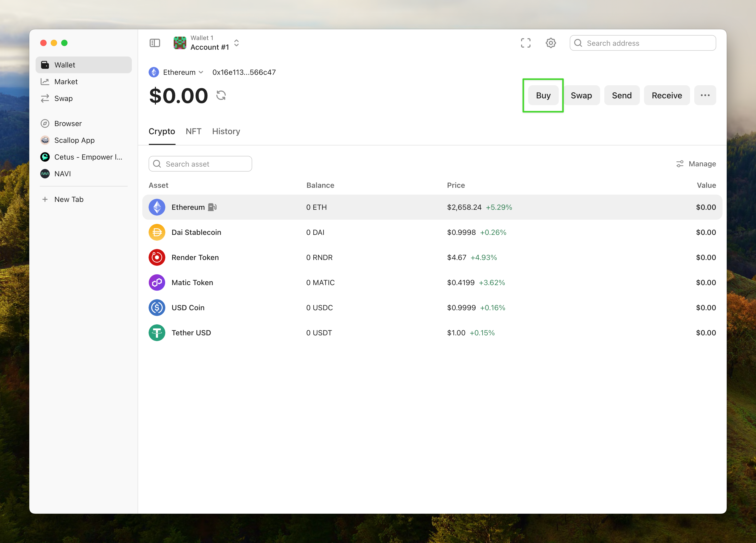Open Browser in the sidebar
The image size is (756, 543).
[x=84, y=124]
